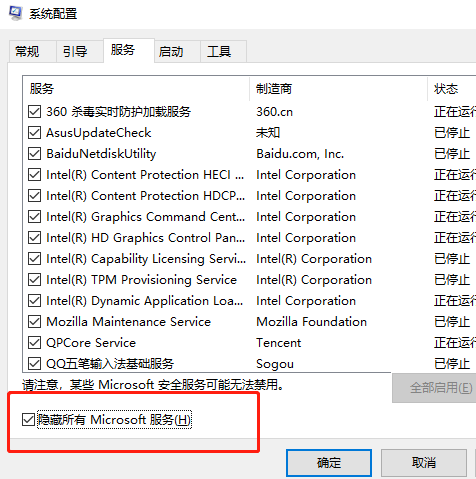Switch to the 常规 tab

(x=32, y=52)
